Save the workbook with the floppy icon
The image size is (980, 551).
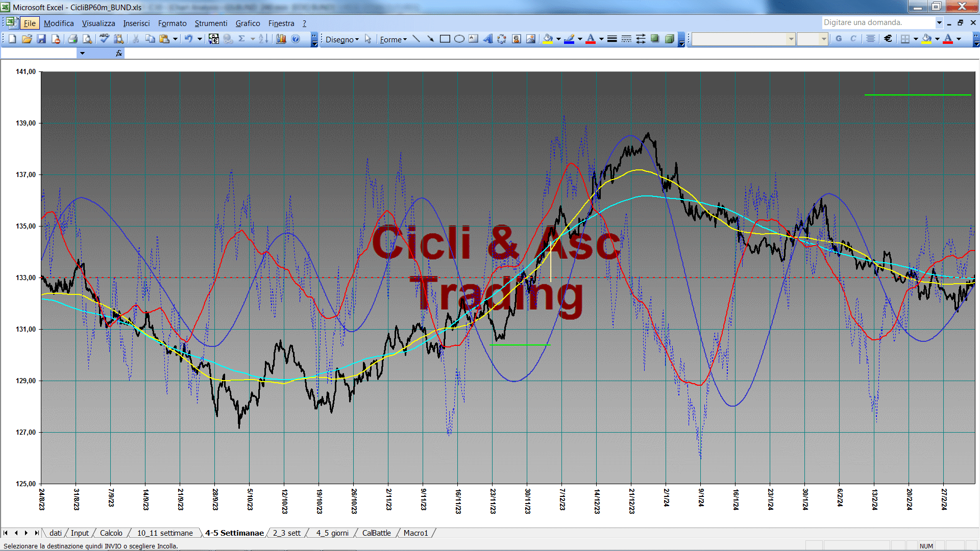(41, 39)
